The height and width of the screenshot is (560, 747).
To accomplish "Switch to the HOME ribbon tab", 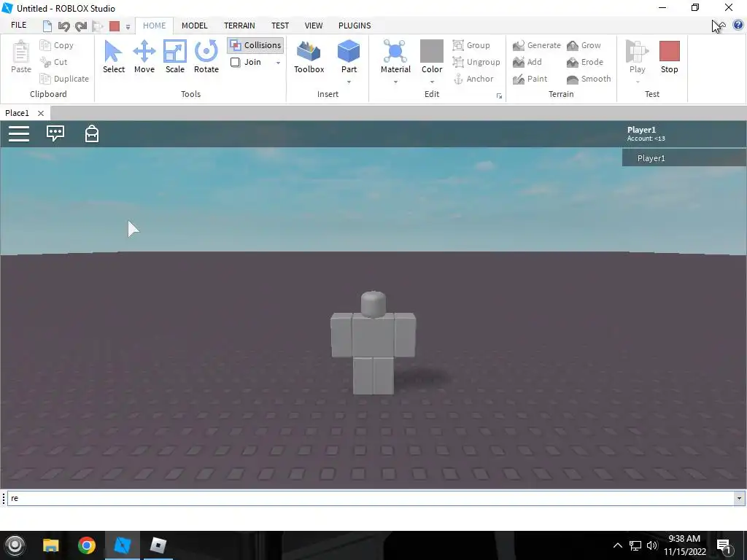I will (x=155, y=26).
